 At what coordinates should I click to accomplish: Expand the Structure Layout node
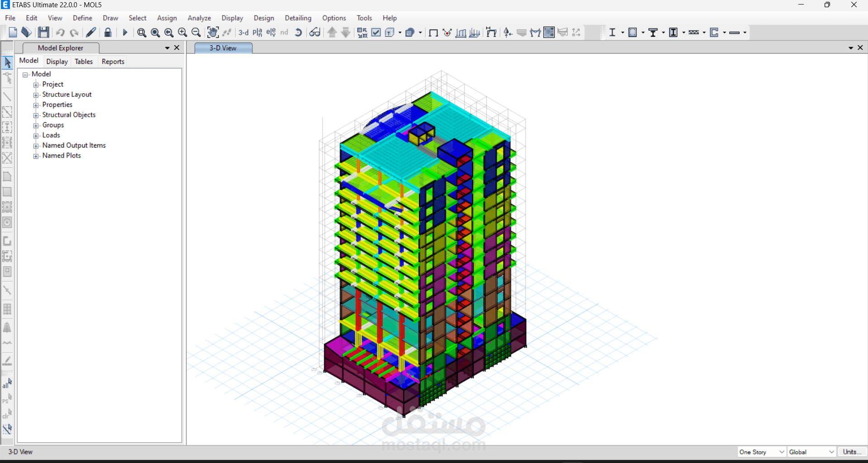click(36, 95)
